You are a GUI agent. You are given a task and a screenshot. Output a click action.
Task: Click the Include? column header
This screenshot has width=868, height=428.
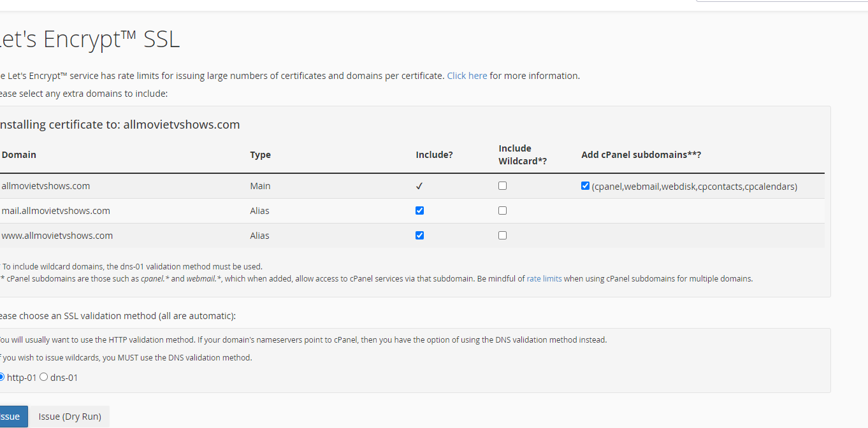434,155
